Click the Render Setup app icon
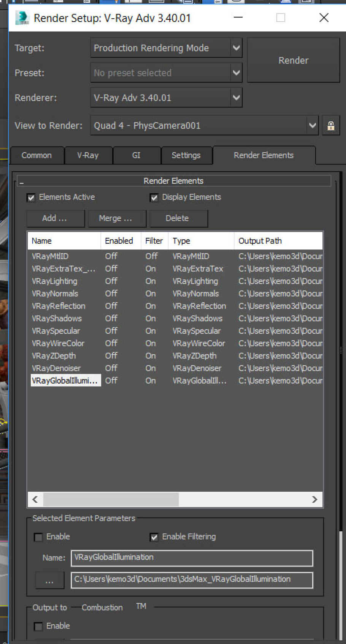This screenshot has width=346, height=644. tap(22, 18)
